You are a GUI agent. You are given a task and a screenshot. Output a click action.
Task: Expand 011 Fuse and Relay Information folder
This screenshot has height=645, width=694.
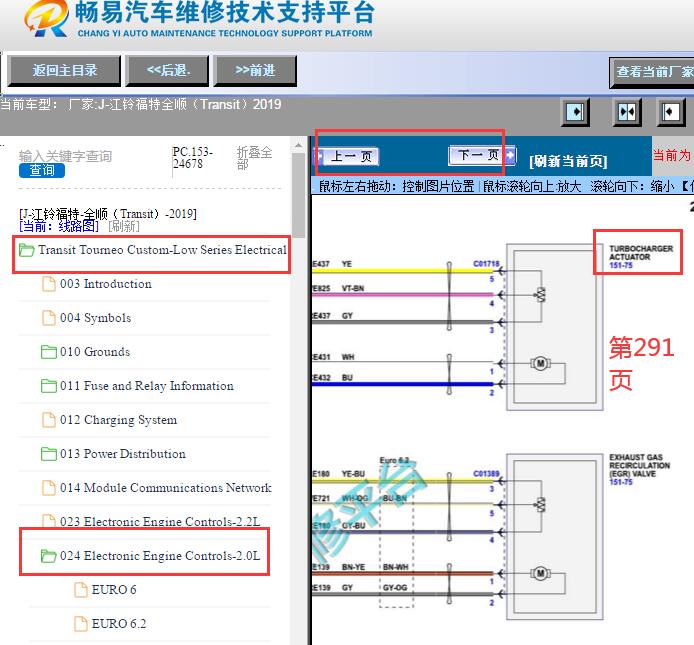147,386
